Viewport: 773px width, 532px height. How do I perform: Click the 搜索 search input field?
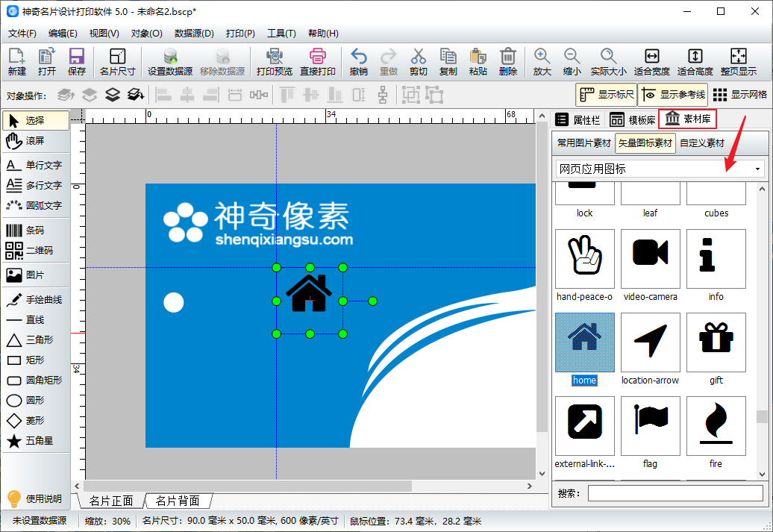675,493
